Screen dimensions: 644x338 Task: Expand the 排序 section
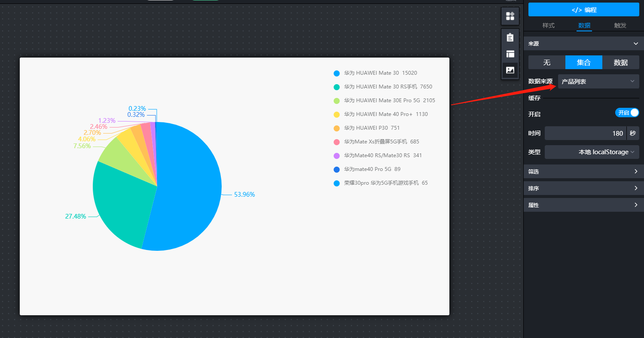click(x=583, y=188)
